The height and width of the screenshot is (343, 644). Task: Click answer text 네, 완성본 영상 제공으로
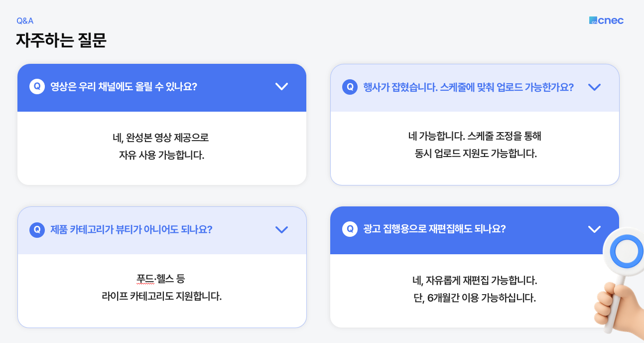point(161,137)
